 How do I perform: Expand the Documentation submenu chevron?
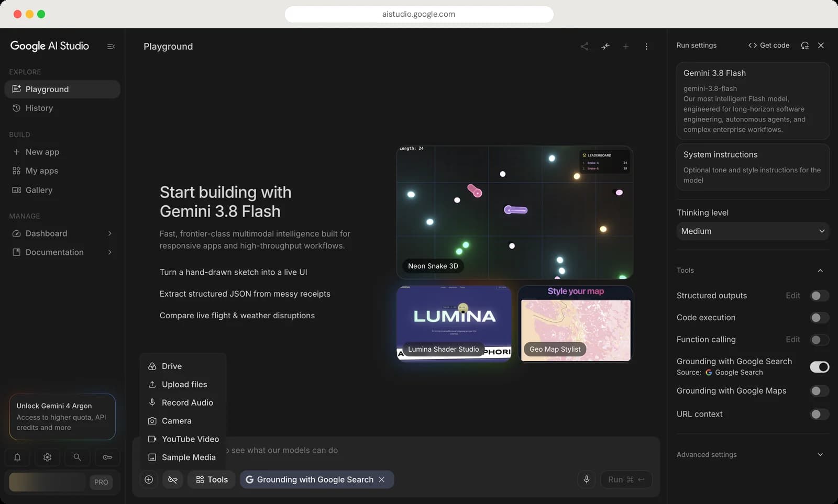110,252
